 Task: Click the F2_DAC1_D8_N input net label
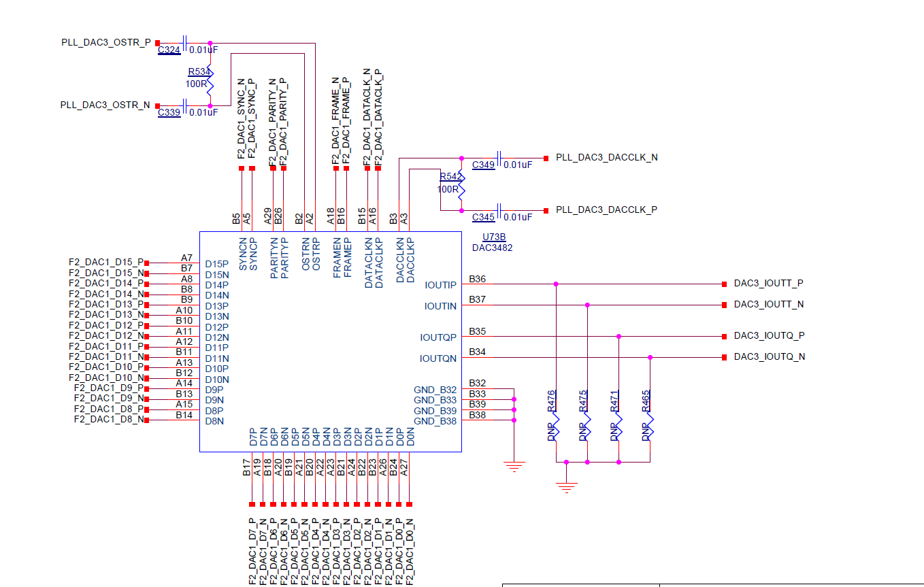tap(110, 419)
